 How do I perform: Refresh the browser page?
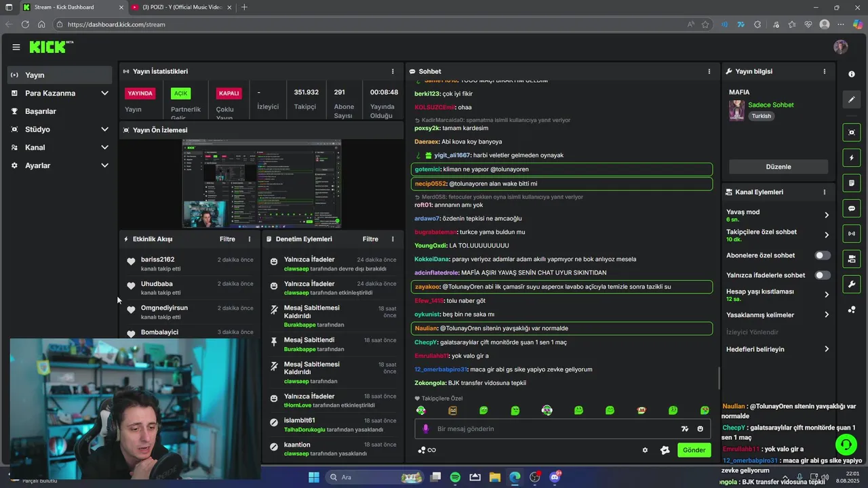click(x=25, y=24)
